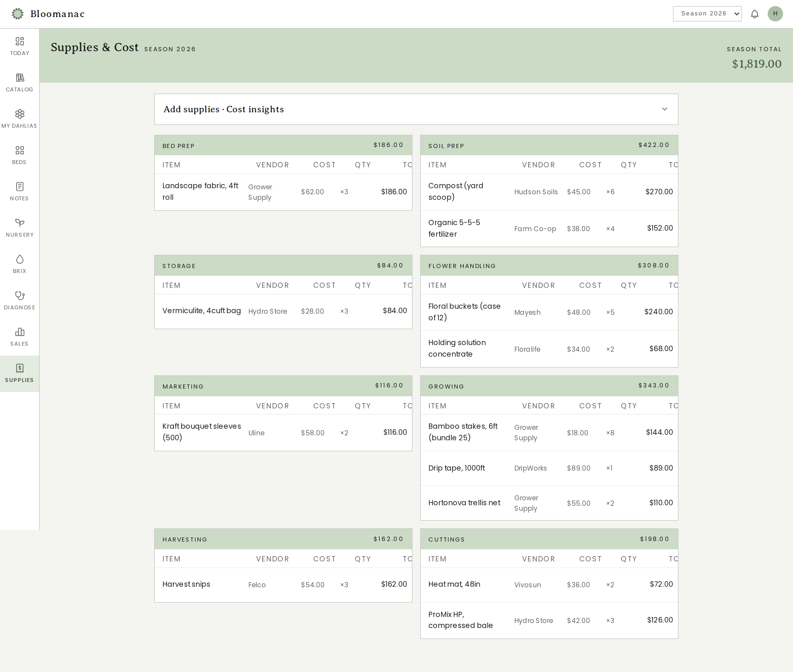Open the Brix droplet icon
The width and height of the screenshot is (793, 672).
coord(20,259)
